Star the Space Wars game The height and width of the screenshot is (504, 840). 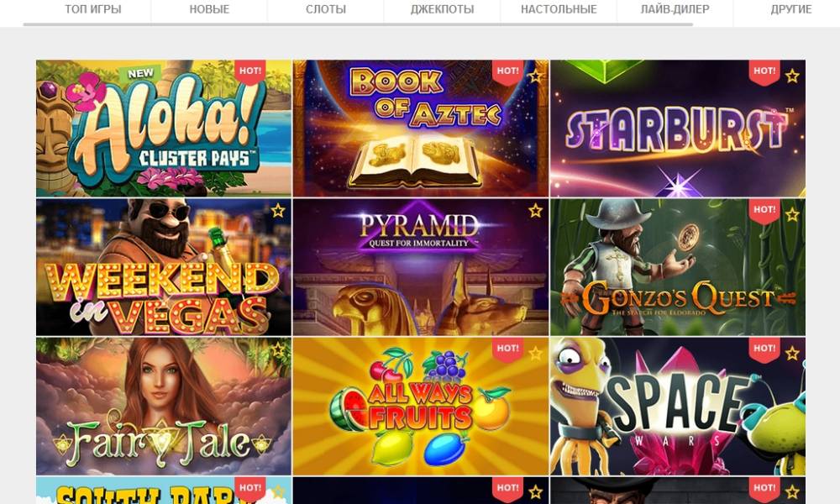(792, 354)
